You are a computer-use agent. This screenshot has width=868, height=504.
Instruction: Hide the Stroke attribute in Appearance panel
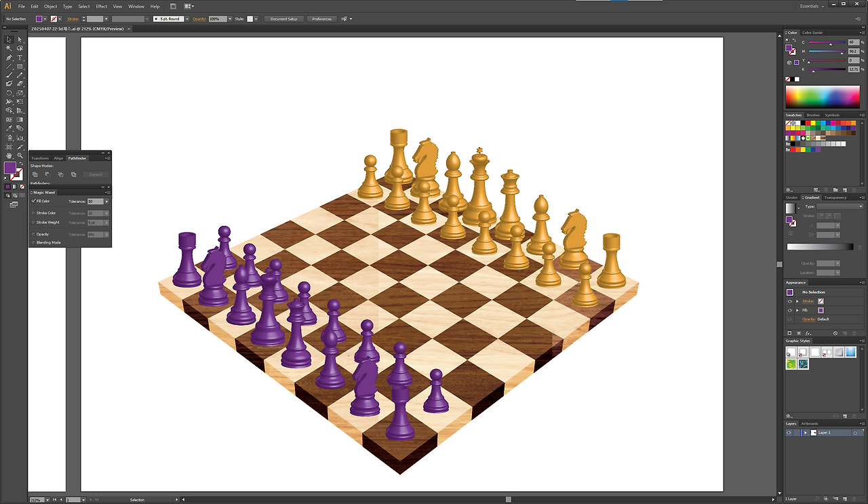[x=789, y=301]
